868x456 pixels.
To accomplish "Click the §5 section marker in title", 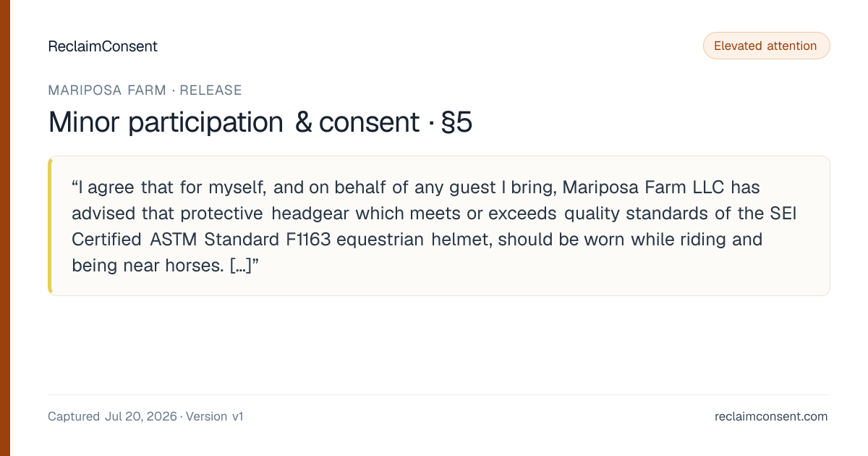I will [x=456, y=122].
